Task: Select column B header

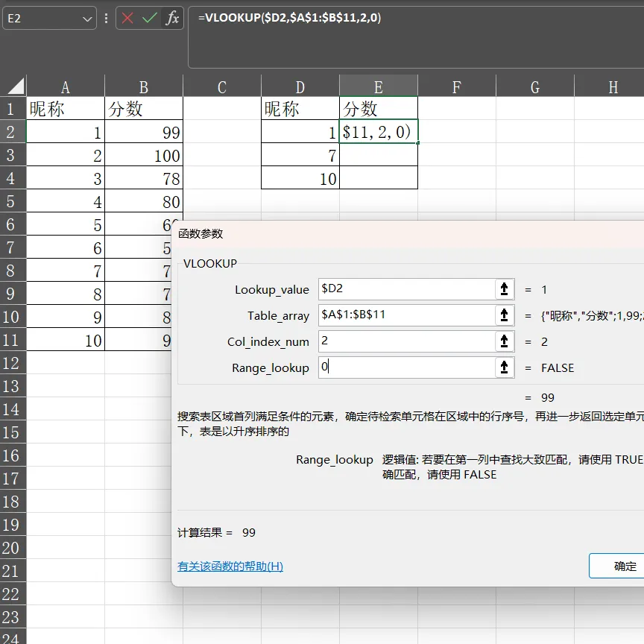Action: tap(144, 86)
